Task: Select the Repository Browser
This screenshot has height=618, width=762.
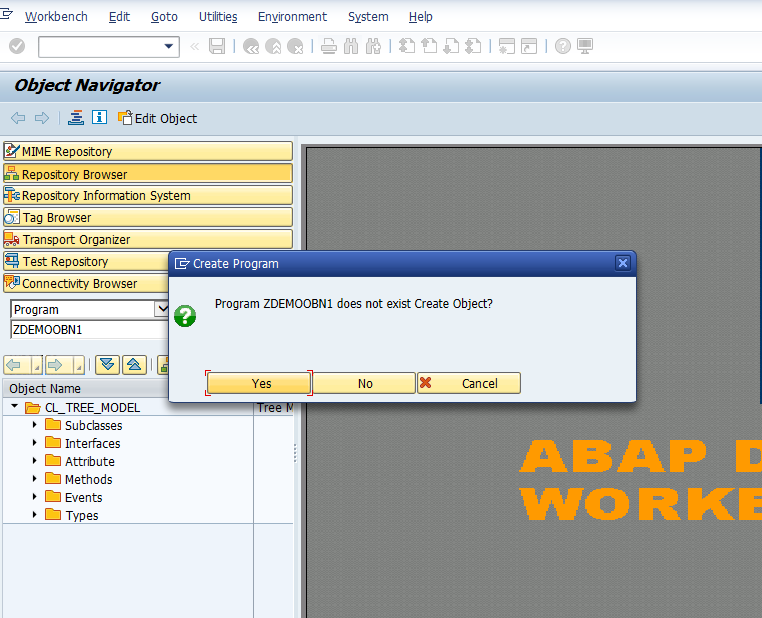Action: click(x=148, y=173)
